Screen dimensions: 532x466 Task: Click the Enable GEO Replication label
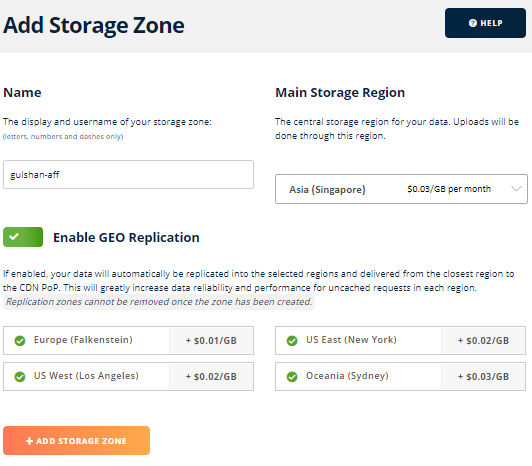tap(126, 237)
